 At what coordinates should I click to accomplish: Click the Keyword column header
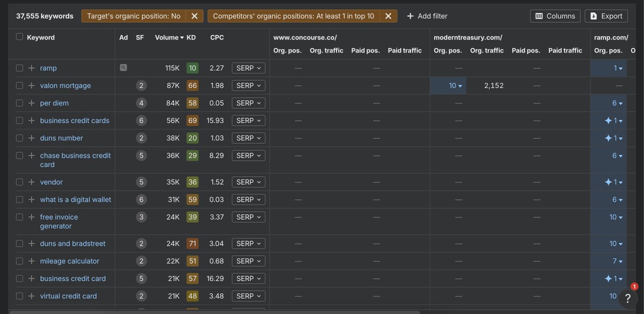(x=41, y=38)
